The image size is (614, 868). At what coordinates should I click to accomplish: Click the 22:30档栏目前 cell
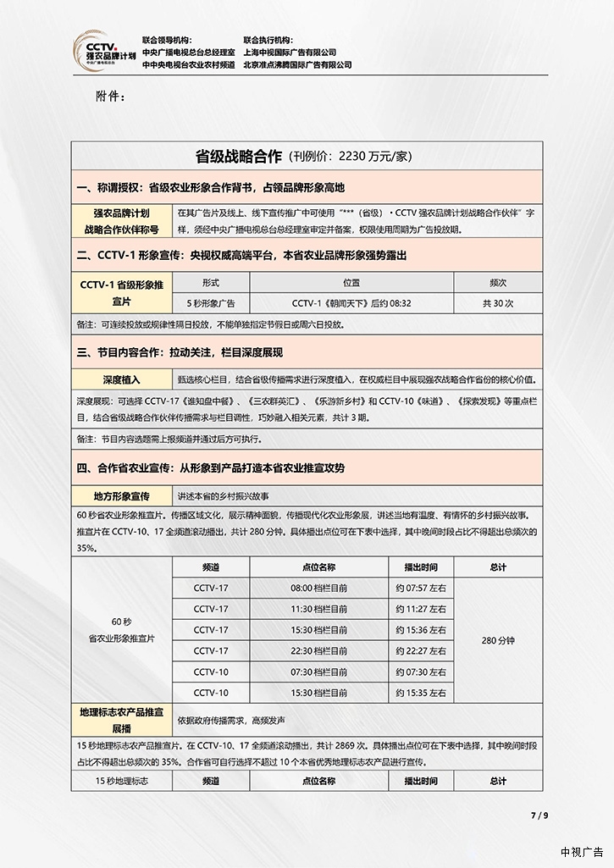[319, 651]
